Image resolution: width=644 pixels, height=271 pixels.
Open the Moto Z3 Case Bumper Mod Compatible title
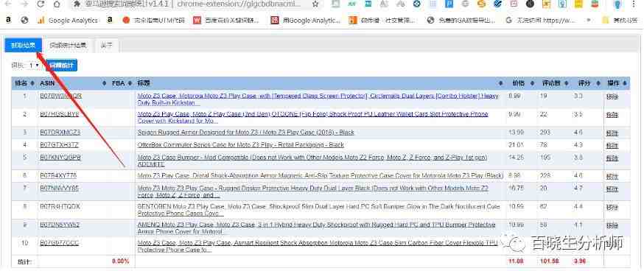[x=312, y=161]
